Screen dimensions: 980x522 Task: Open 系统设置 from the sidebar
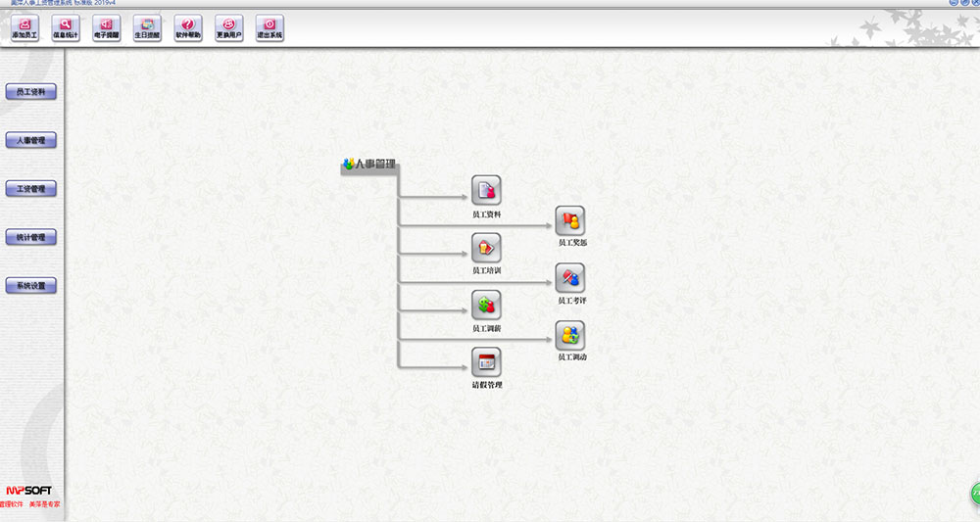click(31, 286)
